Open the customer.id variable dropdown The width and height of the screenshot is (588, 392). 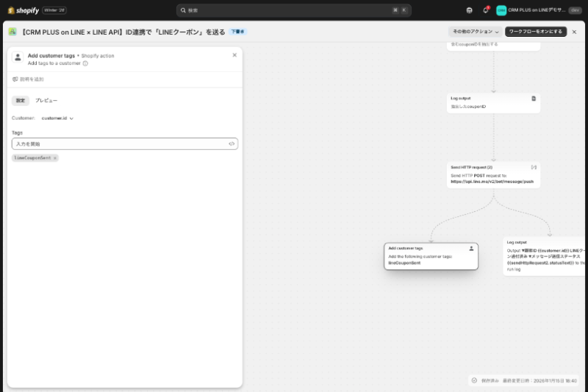(x=57, y=118)
